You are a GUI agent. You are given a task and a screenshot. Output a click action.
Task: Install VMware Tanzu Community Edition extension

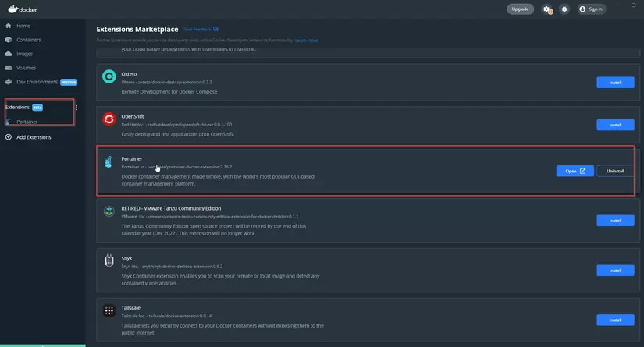[x=615, y=221]
